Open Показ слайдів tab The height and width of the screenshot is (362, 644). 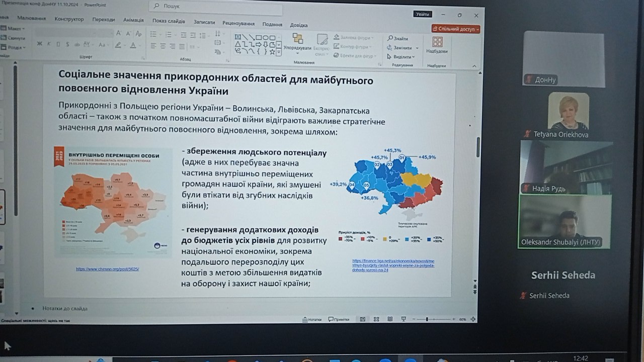(x=169, y=21)
